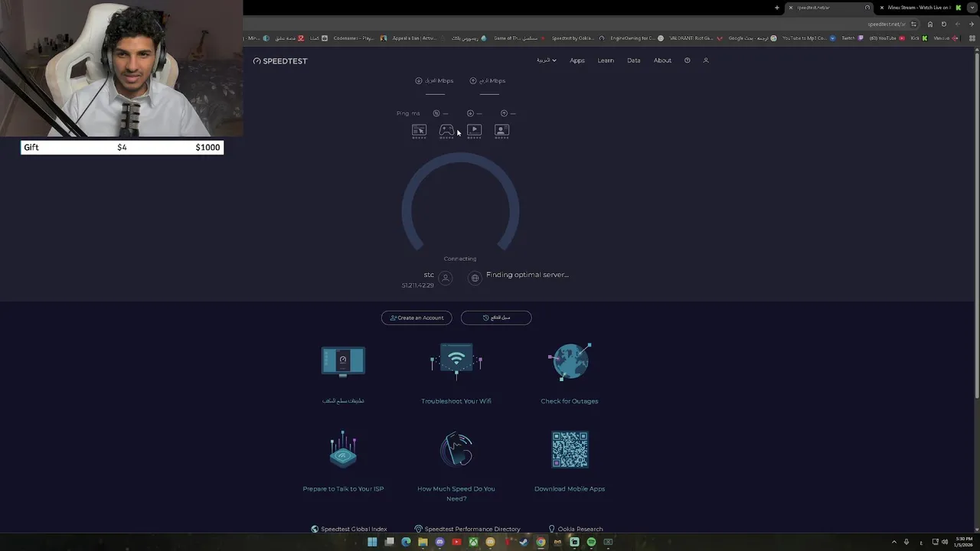Open the Ookla Research link
Image resolution: width=980 pixels, height=551 pixels.
576,529
